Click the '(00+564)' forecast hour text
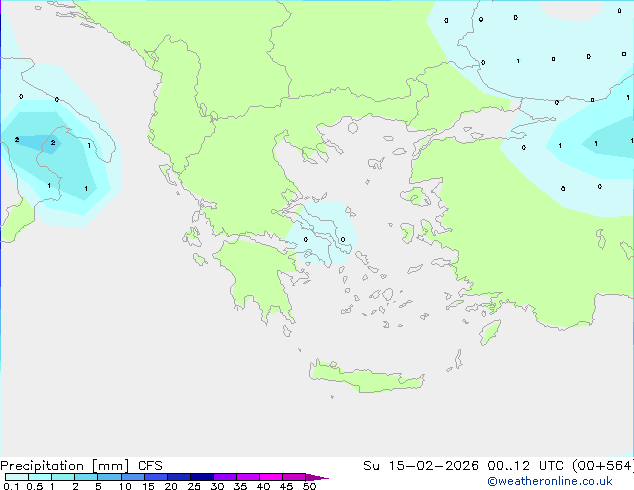This screenshot has width=634, height=490. coord(603,466)
